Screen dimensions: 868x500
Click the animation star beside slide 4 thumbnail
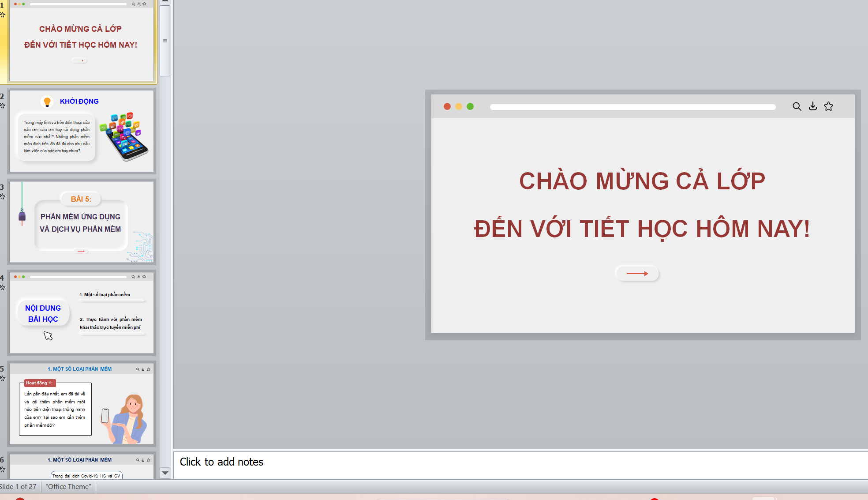tap(3, 288)
